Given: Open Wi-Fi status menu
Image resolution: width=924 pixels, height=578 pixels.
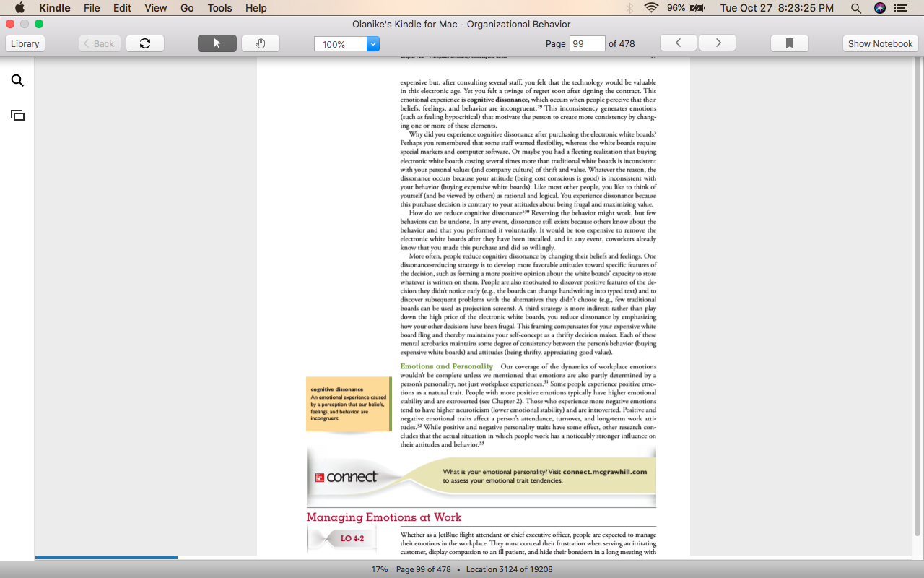Looking at the screenshot, I should 652,8.
